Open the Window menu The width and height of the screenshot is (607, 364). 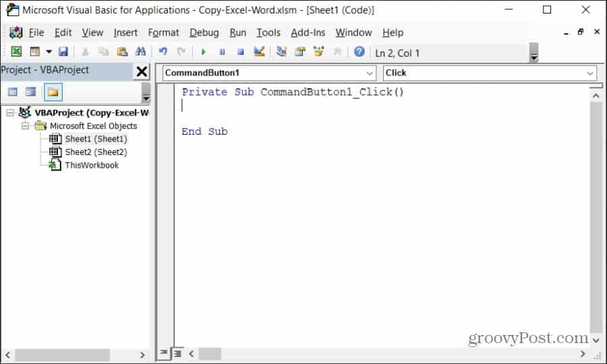353,33
